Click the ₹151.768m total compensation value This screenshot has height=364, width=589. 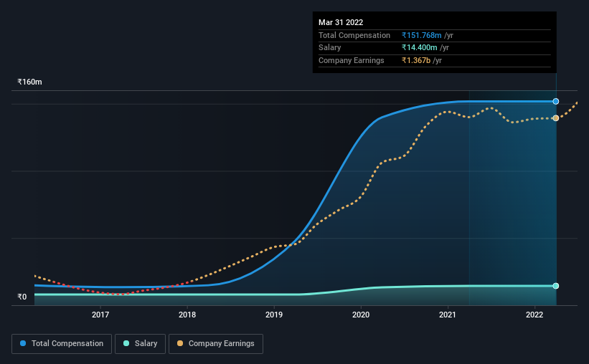421,35
